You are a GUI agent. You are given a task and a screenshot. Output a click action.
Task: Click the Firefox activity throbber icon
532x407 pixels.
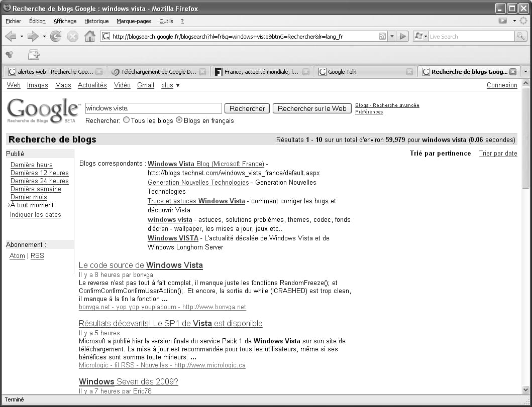click(523, 21)
